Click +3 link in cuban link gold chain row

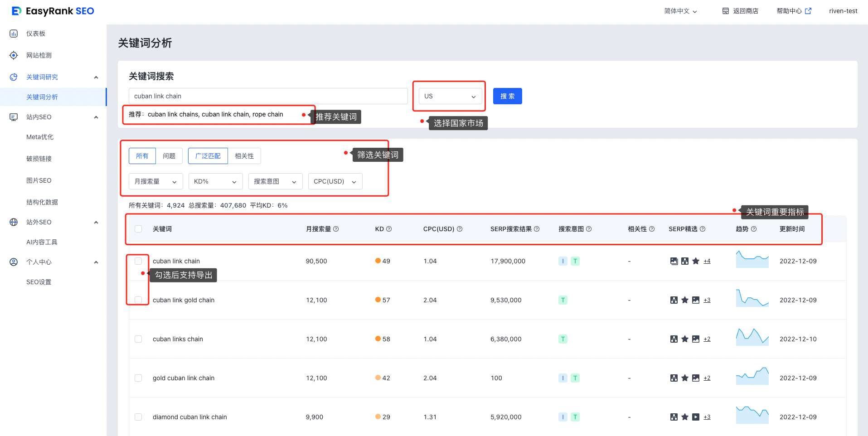click(x=707, y=300)
